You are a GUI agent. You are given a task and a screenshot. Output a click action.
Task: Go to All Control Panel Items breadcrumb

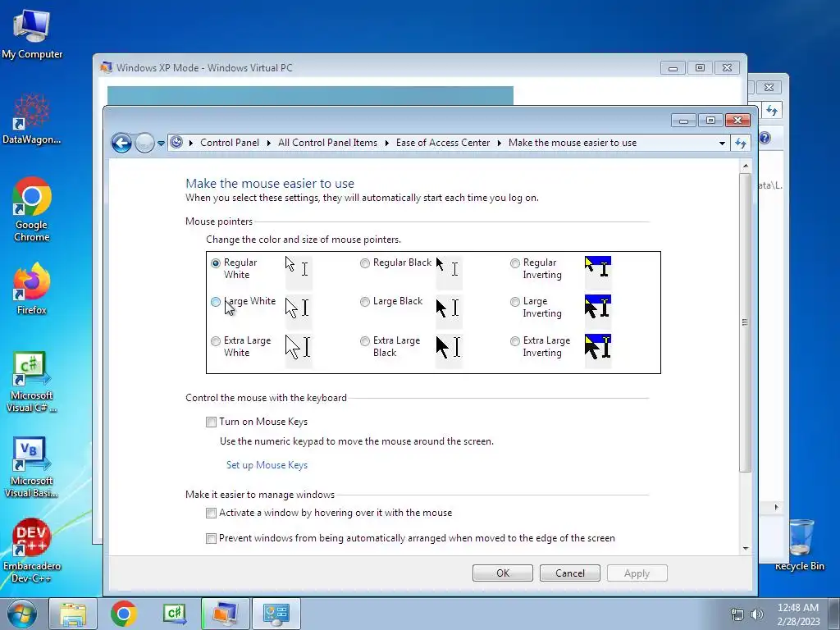[327, 143]
